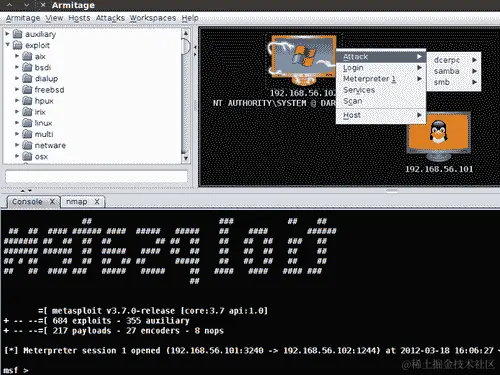Expand the dialup tree node arrow
The width and height of the screenshot is (500, 375).
(17, 78)
